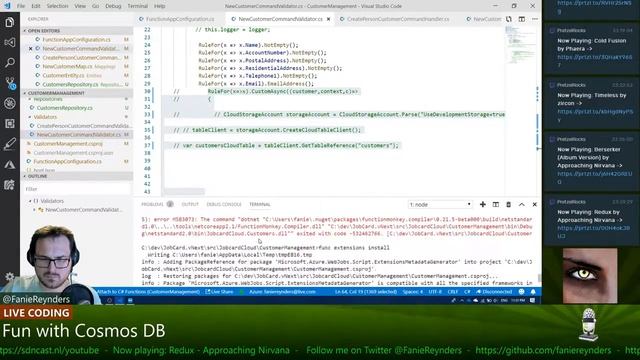The image size is (640, 360).
Task: Open Visual Studio Live Share activity icon
Action: point(9,42)
